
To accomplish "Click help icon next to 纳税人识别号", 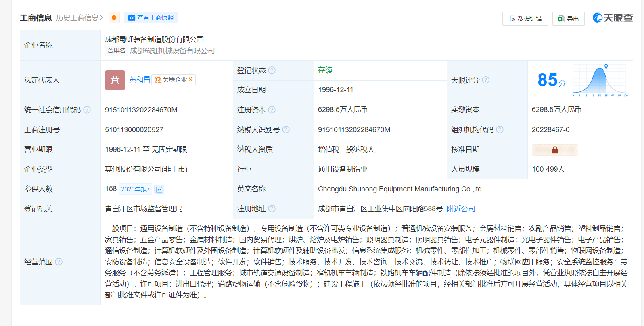I will (x=286, y=129).
